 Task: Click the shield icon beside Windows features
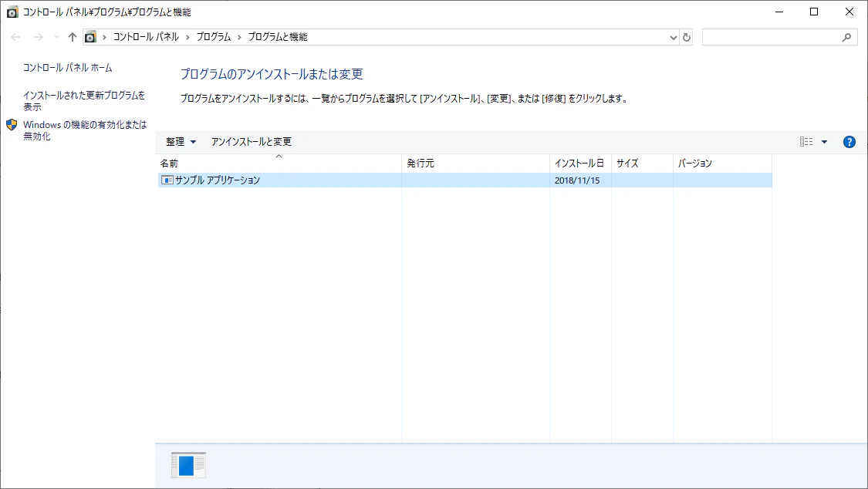(12, 125)
